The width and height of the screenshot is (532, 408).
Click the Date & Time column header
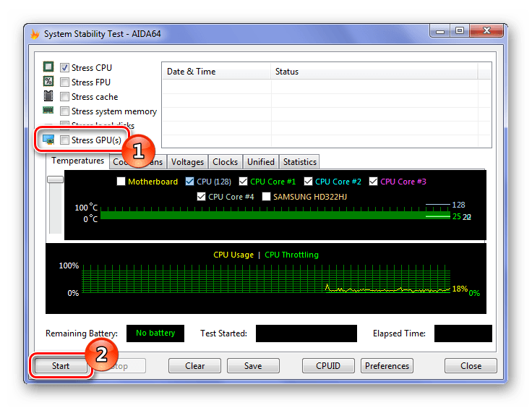click(x=216, y=72)
